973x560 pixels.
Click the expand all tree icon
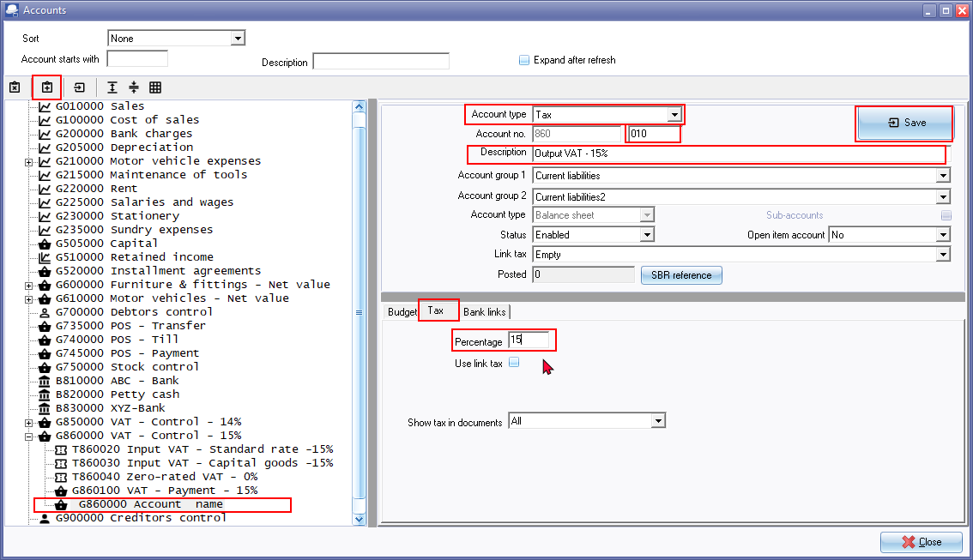click(x=112, y=87)
